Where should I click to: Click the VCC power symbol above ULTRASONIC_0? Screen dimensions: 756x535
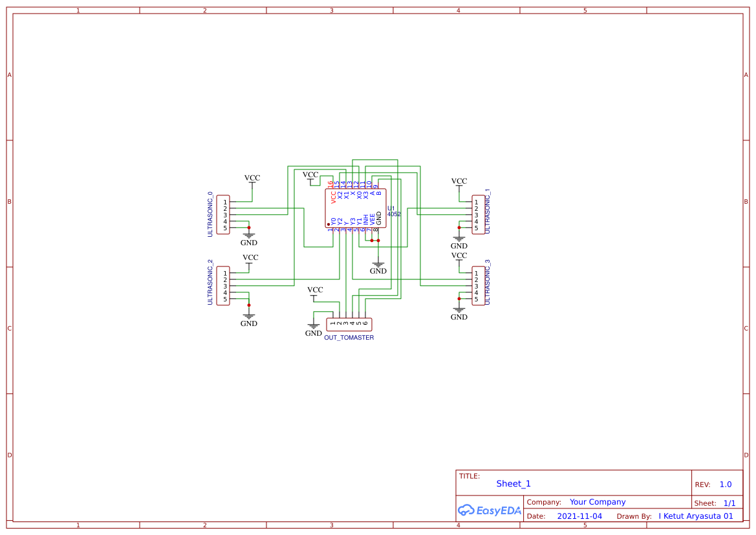(x=251, y=179)
